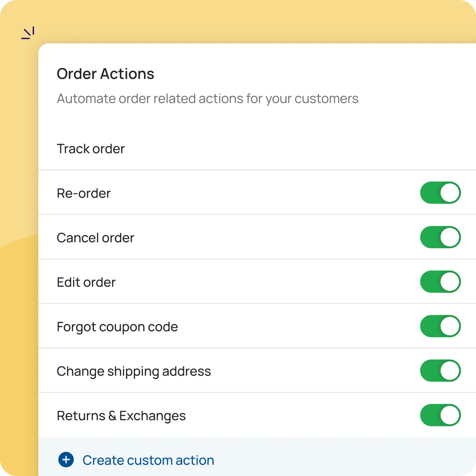Turn off Returns & Exchanges toggle
The image size is (476, 476).
(x=440, y=415)
